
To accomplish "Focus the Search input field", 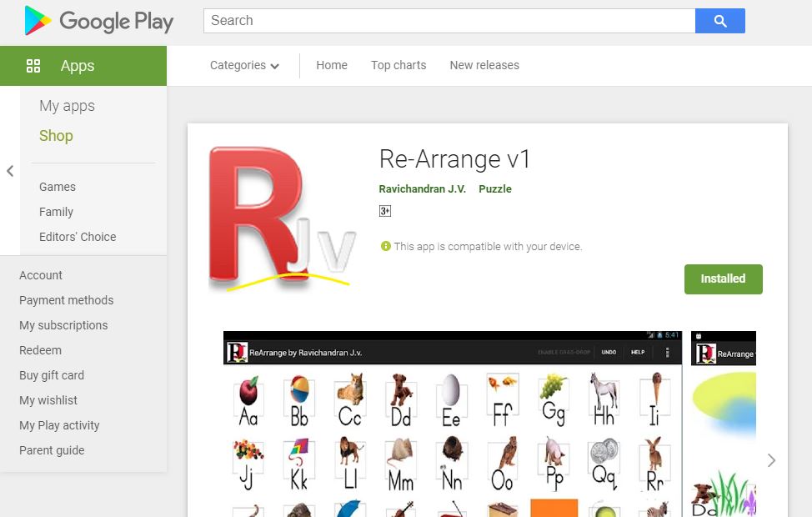I will pyautogui.click(x=449, y=21).
